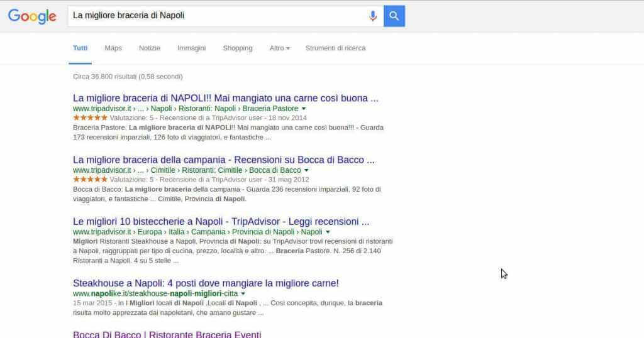
Task: Click star rating of Braceria Pastore result
Action: [91, 117]
